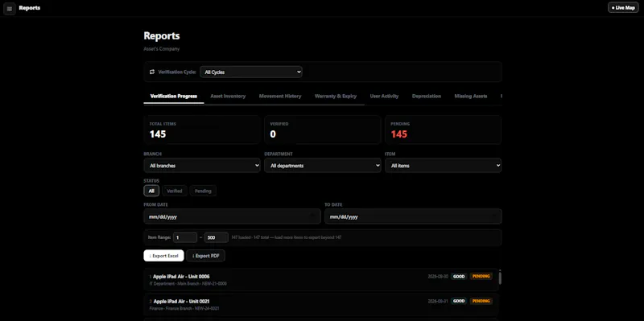Switch to the User Activity tab
This screenshot has height=321, width=644.
[384, 96]
